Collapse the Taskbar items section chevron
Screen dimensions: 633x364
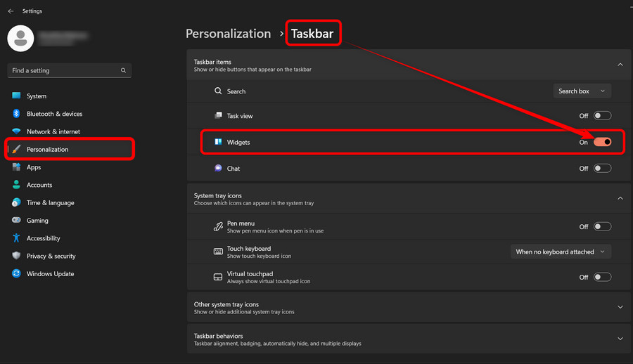click(x=620, y=65)
